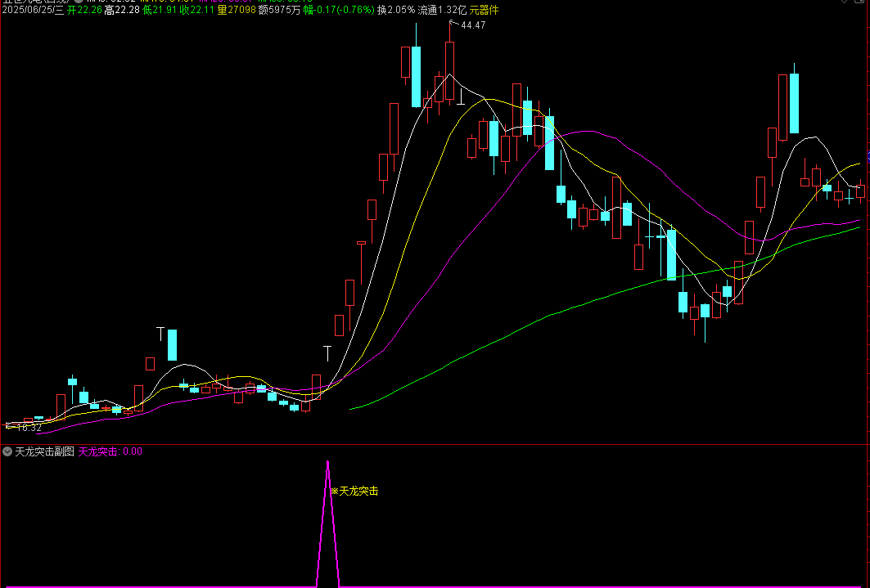Click the low price 低21.91
870x588 pixels.
(x=160, y=10)
